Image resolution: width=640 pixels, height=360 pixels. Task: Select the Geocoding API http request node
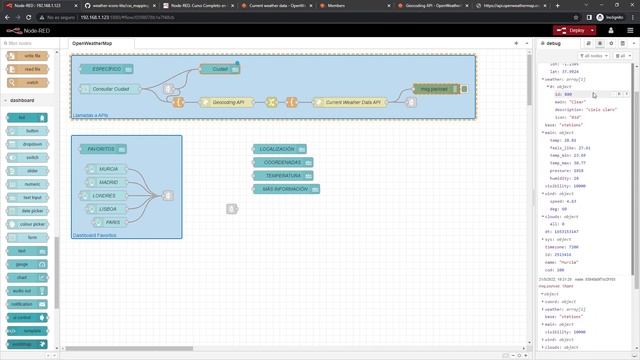pos(227,102)
